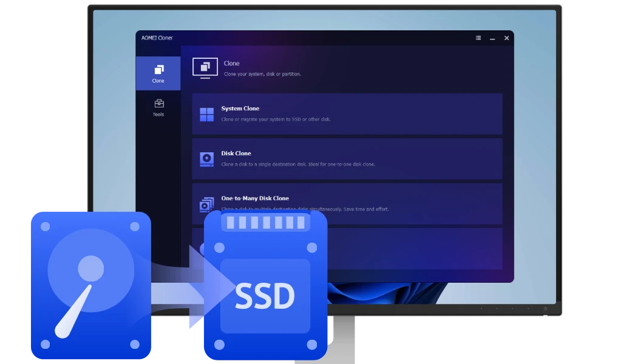Select One-to-Many Disk Clone option
This screenshot has width=629, height=364.
tap(347, 204)
